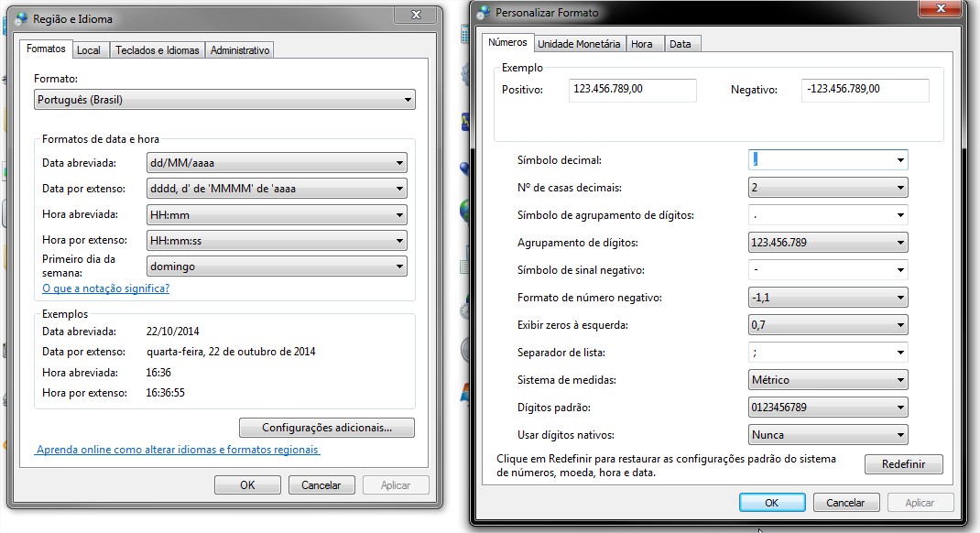Close the Região e Idioma window

[414, 16]
